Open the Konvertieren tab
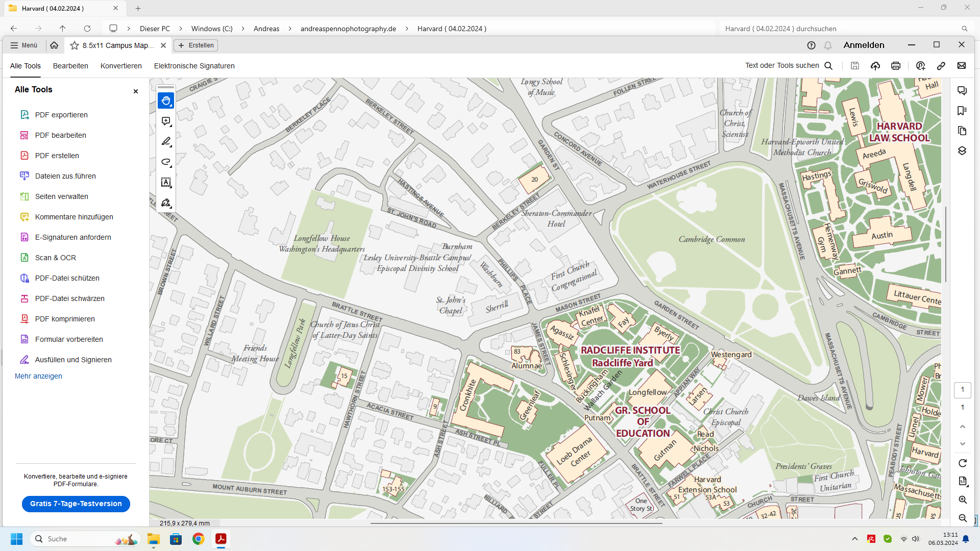The image size is (980, 551). coord(121,66)
